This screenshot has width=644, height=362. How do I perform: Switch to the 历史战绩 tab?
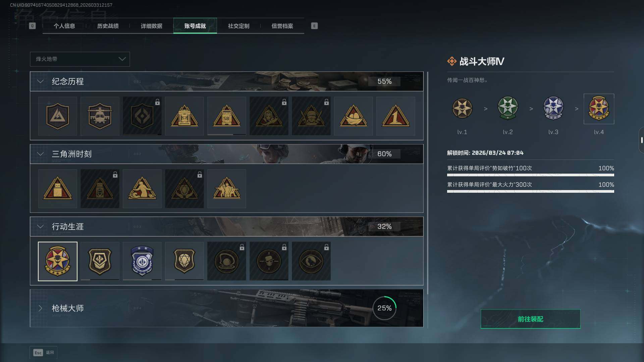pos(108,26)
